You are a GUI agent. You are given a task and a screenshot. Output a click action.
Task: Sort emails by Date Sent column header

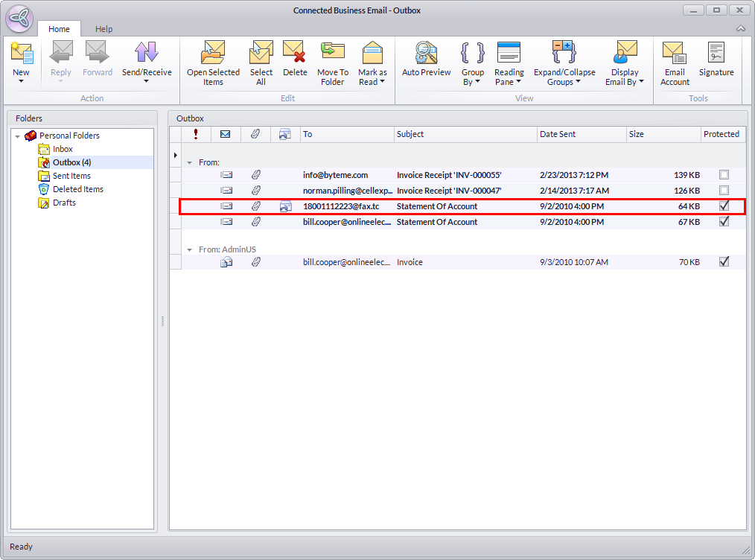click(x=581, y=134)
